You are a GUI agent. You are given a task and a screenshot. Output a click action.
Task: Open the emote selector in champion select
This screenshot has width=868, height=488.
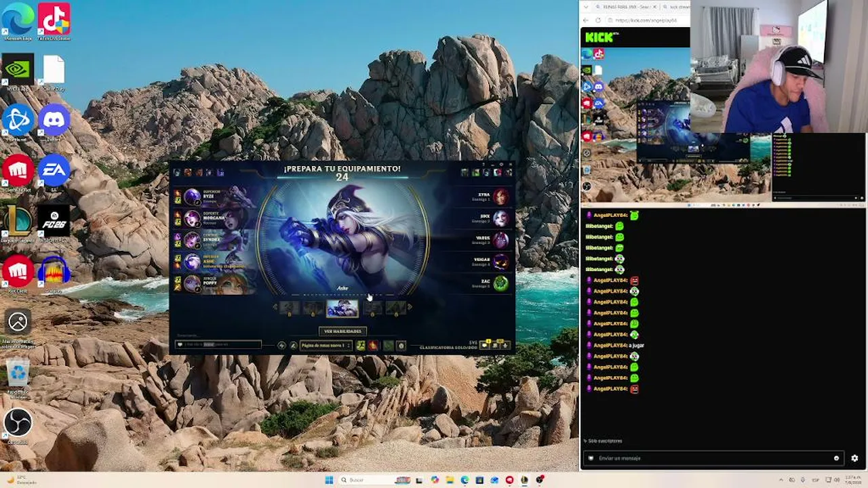[401, 346]
